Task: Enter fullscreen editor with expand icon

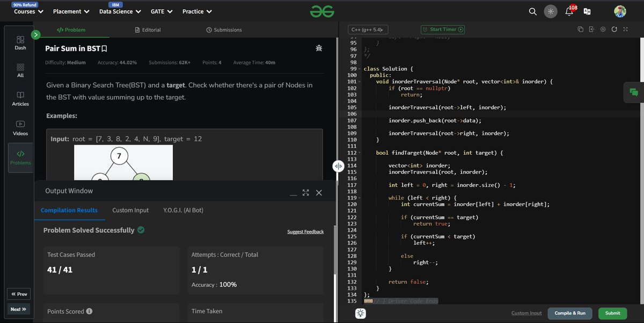Action: click(x=626, y=30)
